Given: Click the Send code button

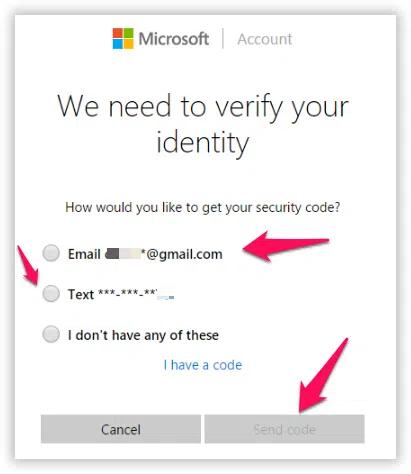Looking at the screenshot, I should click(284, 429).
